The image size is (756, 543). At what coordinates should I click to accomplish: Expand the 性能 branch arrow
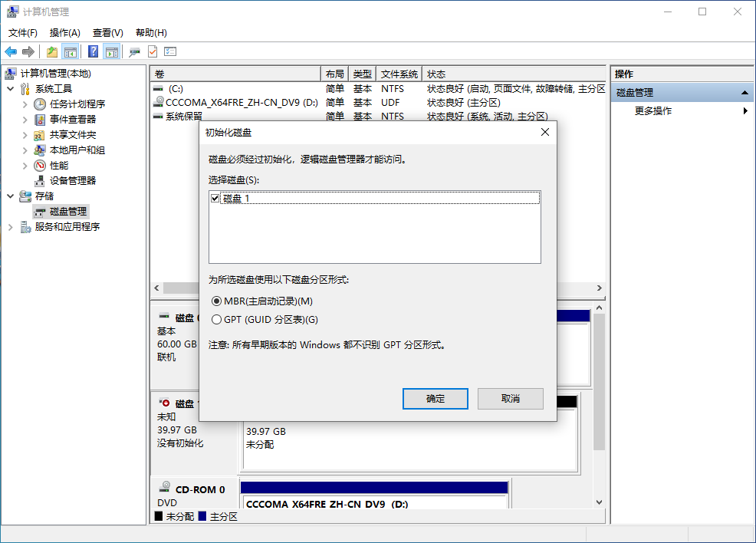[x=25, y=166]
